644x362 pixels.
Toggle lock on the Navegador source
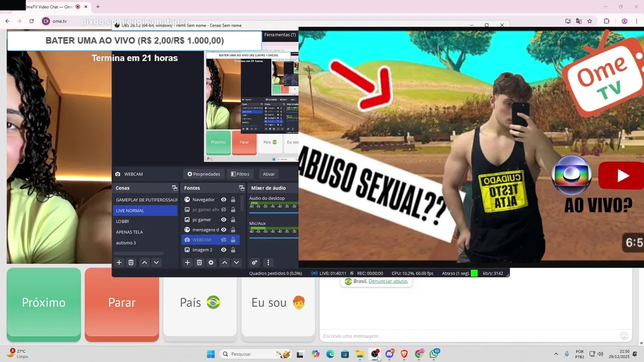click(x=233, y=200)
